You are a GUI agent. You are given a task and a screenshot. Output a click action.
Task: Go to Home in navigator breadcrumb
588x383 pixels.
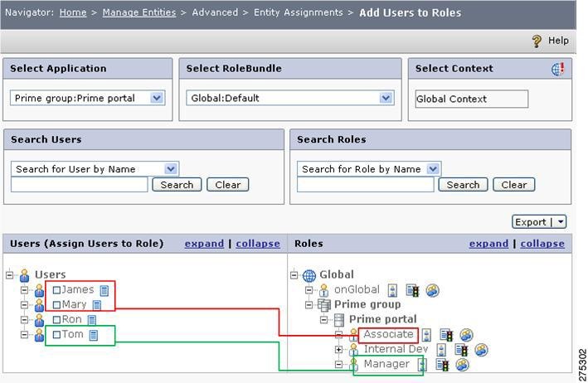tap(73, 12)
